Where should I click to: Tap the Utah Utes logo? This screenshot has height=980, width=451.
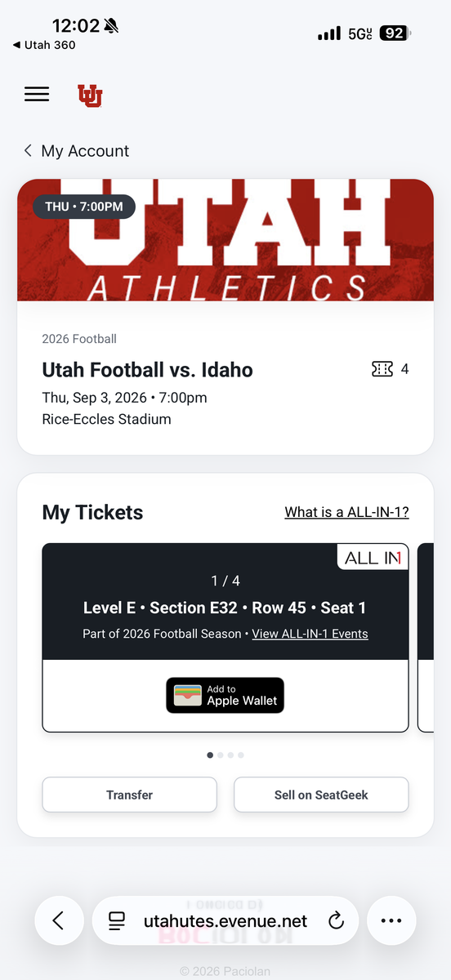(x=90, y=96)
